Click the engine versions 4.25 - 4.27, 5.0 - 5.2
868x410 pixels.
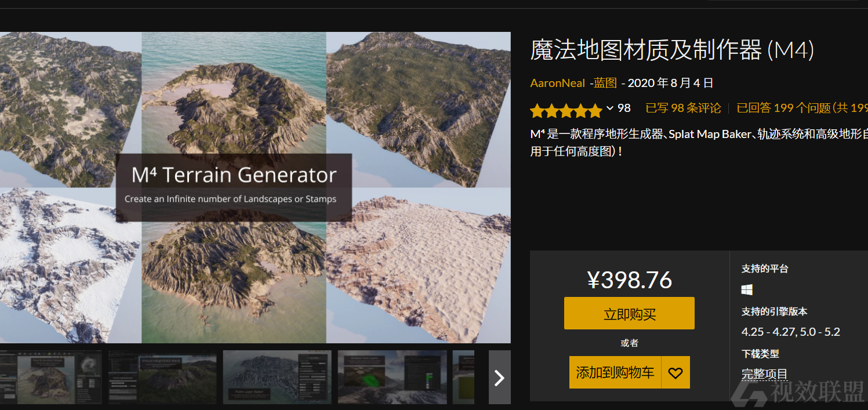pos(791,332)
